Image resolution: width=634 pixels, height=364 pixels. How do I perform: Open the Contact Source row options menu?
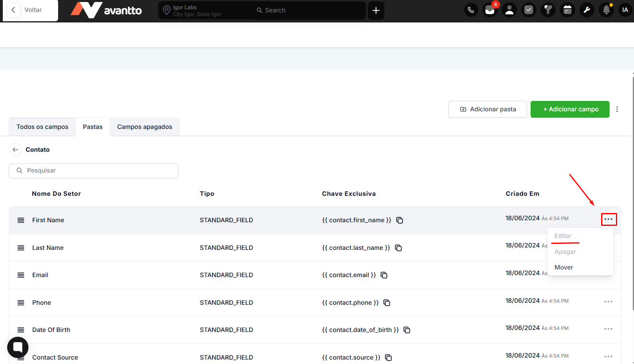(x=608, y=356)
